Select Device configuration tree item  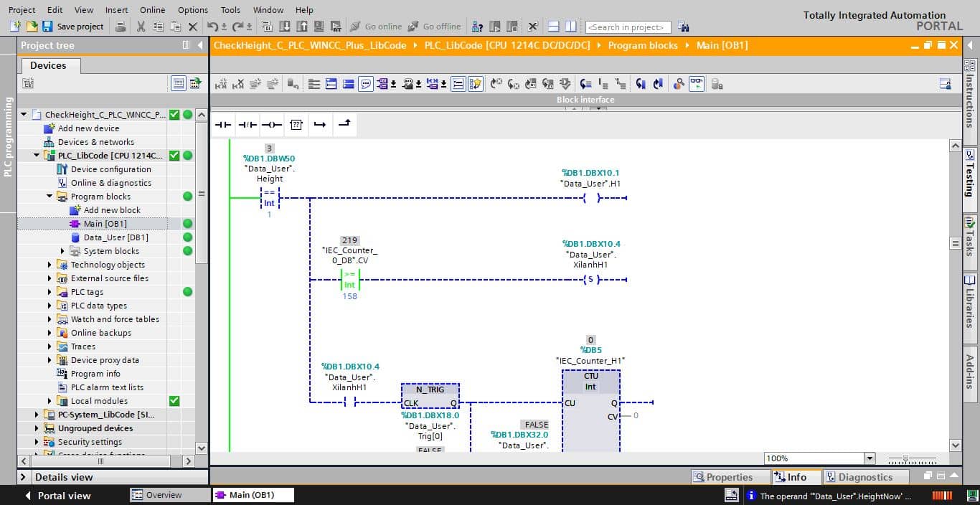pyautogui.click(x=110, y=169)
